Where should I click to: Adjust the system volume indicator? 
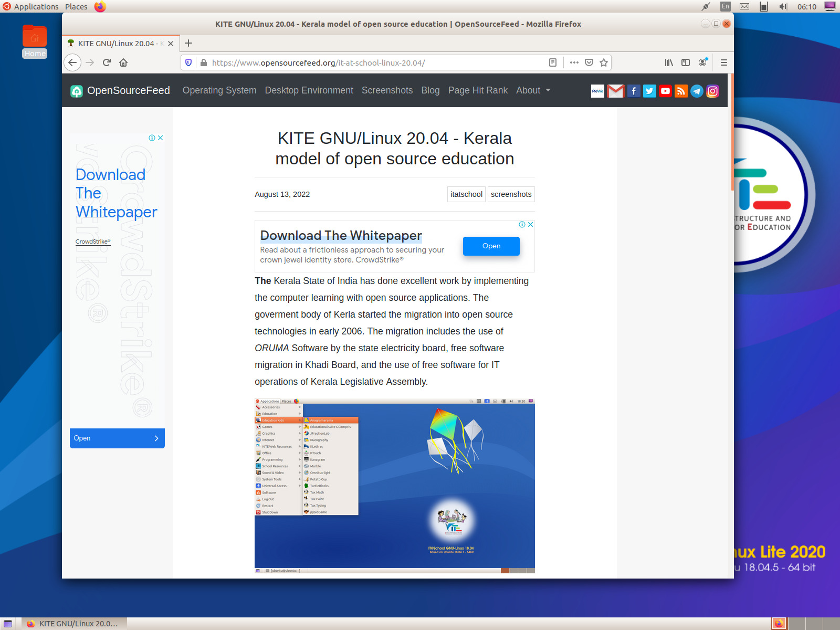point(783,7)
